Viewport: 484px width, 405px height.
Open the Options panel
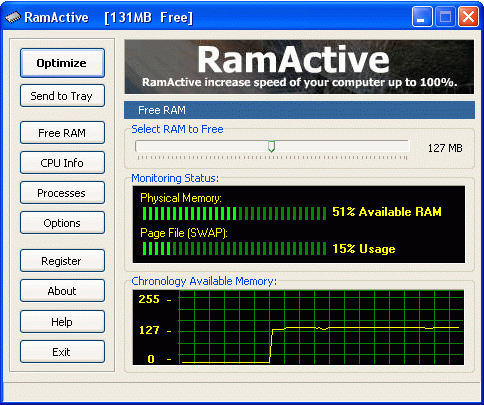62,223
